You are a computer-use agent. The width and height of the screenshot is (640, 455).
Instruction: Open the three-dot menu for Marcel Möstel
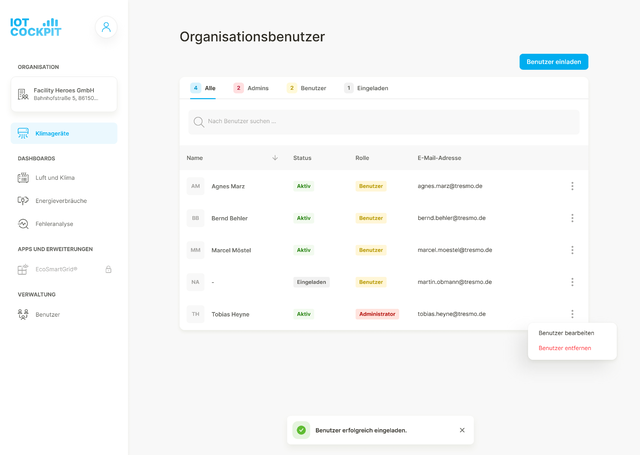coord(572,250)
